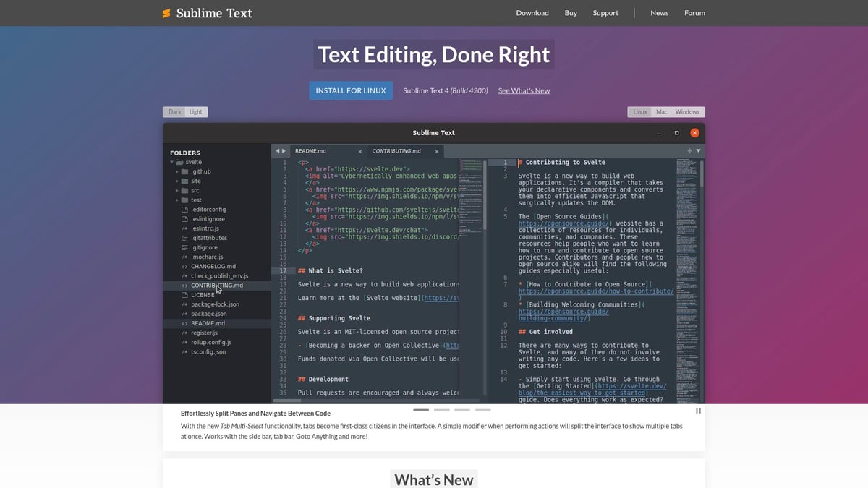
Task: Expand the site folder arrow
Action: [176, 181]
